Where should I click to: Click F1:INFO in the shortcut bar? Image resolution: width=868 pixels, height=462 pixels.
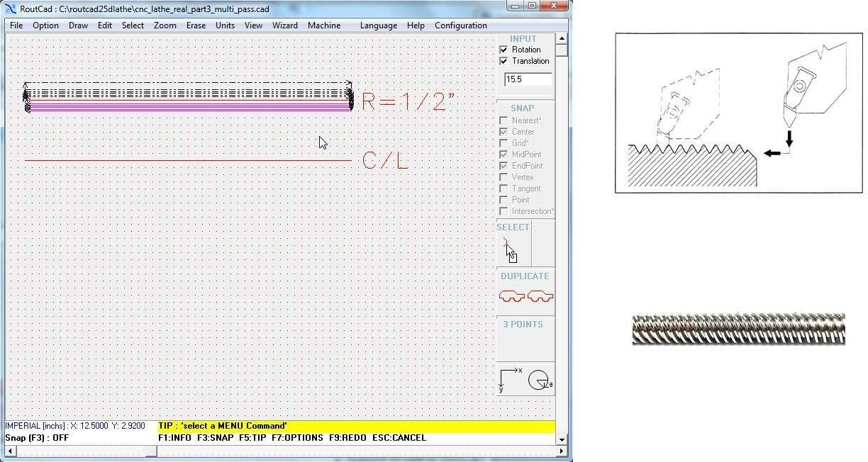pyautogui.click(x=174, y=438)
